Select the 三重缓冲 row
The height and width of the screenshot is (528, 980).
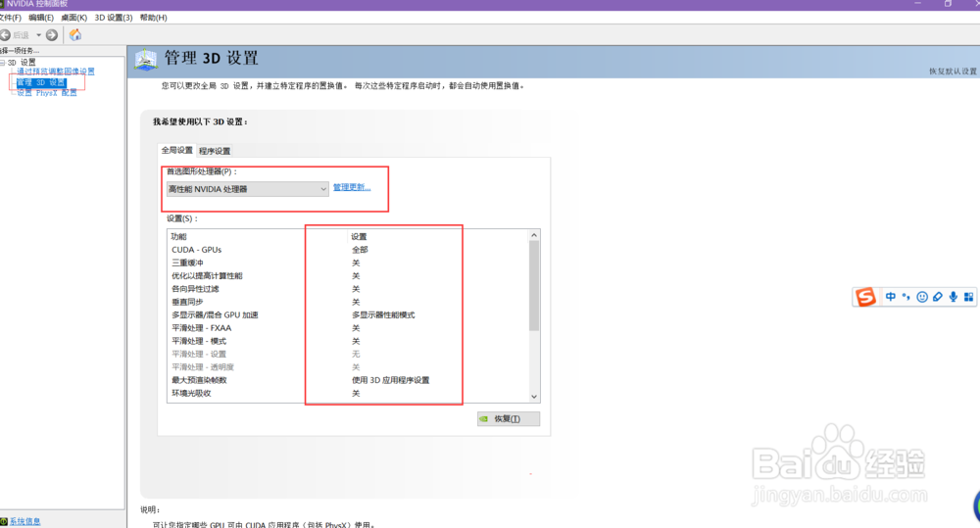coord(348,263)
